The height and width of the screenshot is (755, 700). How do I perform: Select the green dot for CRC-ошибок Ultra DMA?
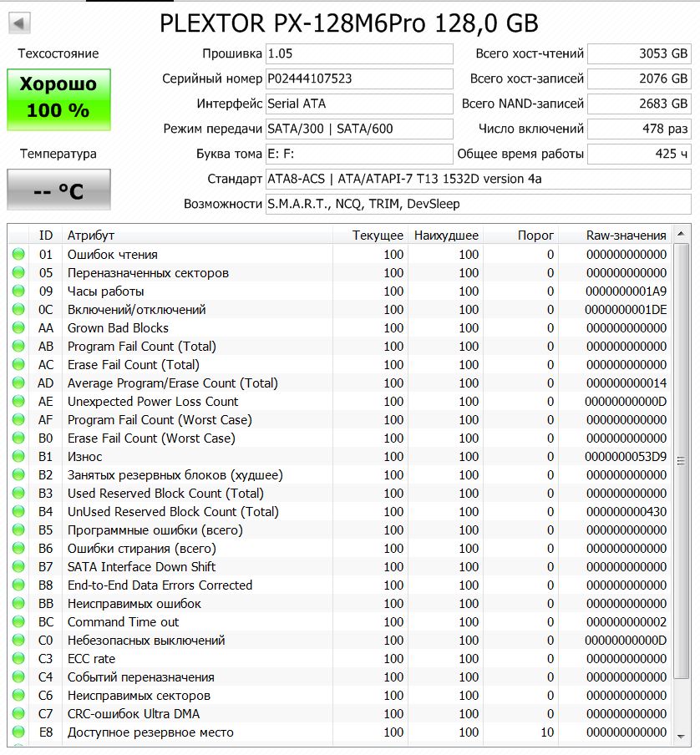(x=18, y=713)
